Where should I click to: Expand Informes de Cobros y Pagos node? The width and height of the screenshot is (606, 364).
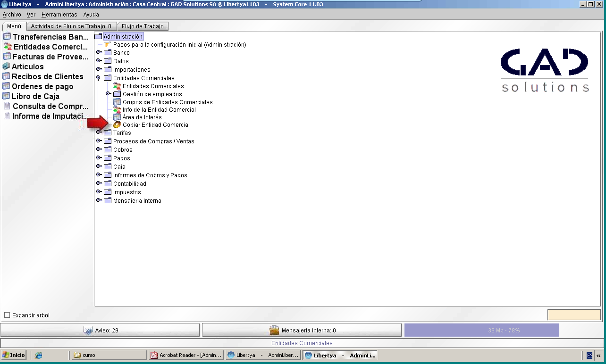click(99, 175)
